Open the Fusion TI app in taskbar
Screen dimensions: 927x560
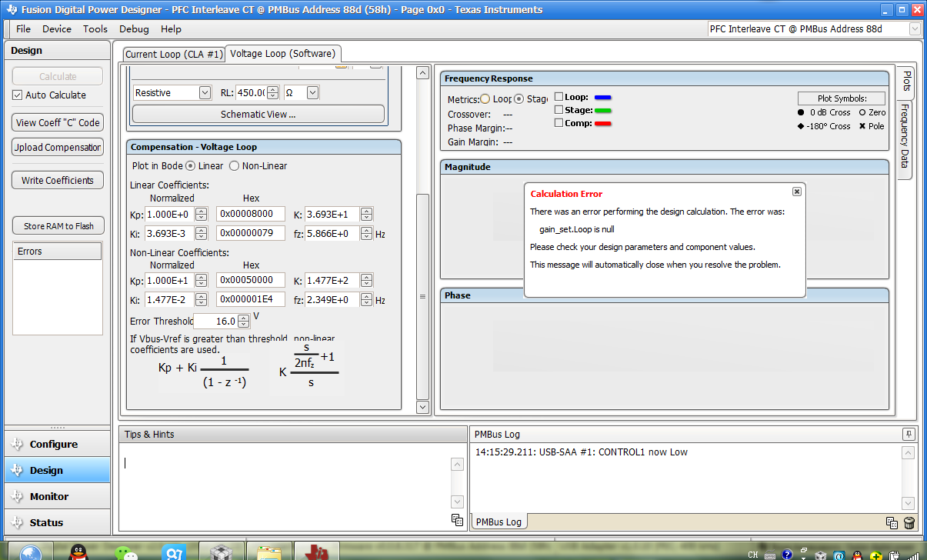click(x=317, y=552)
